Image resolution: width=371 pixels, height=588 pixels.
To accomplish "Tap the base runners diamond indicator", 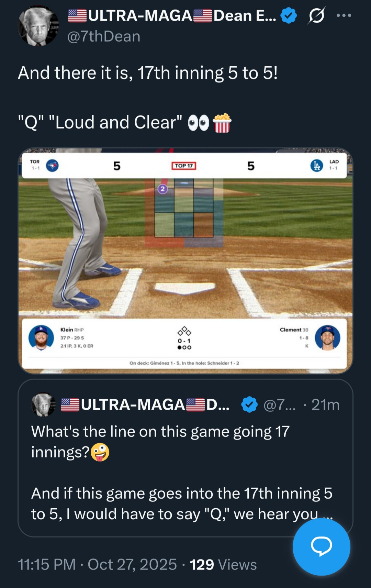I will click(184, 331).
